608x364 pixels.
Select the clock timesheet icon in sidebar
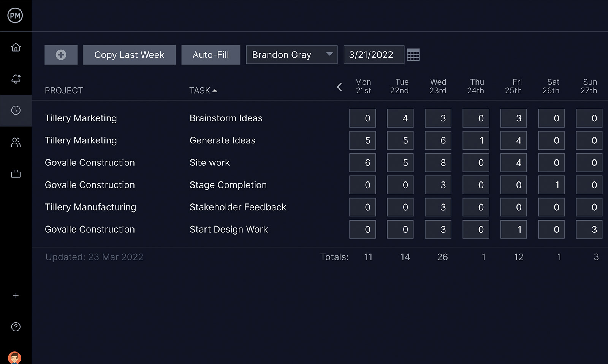coord(16,110)
